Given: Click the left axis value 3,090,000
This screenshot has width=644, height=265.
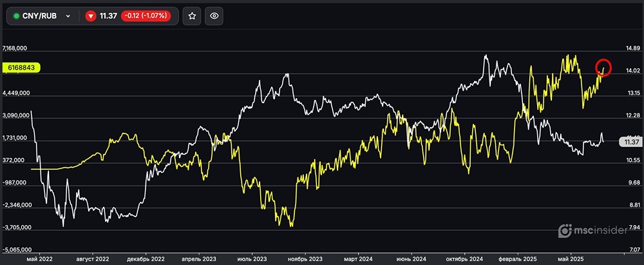Looking at the screenshot, I should [x=15, y=116].
